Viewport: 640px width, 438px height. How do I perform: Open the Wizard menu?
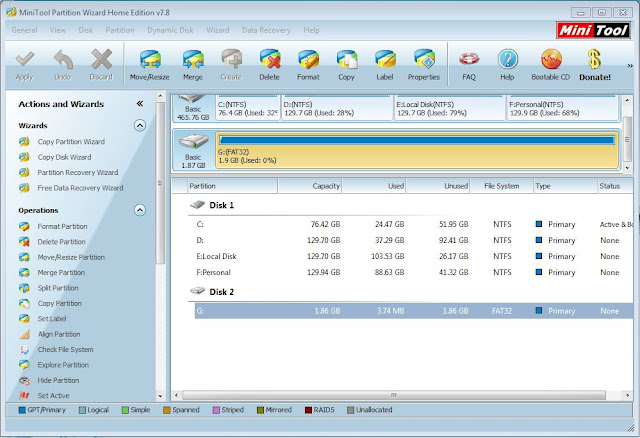[218, 30]
